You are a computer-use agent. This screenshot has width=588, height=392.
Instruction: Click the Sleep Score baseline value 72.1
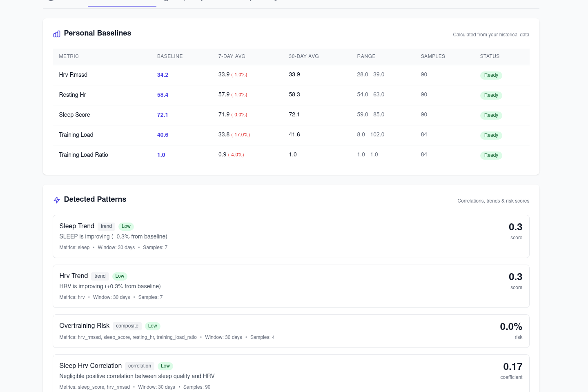pyautogui.click(x=163, y=115)
